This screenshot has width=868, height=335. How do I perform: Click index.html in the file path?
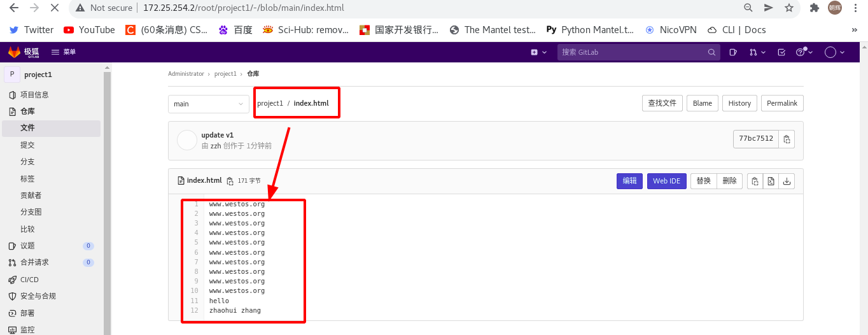(x=311, y=103)
